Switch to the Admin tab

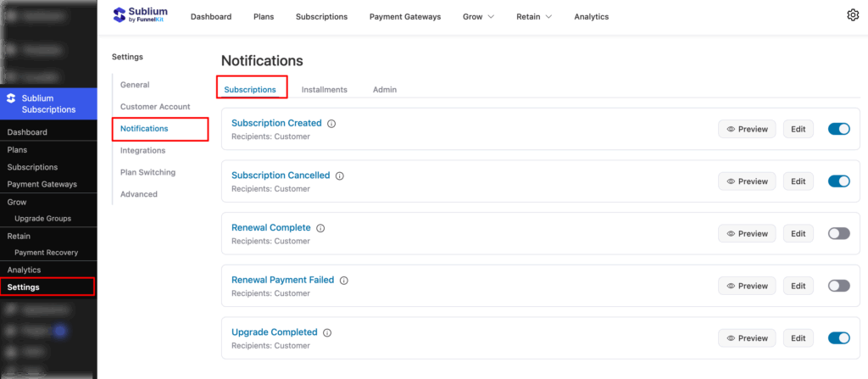point(385,89)
